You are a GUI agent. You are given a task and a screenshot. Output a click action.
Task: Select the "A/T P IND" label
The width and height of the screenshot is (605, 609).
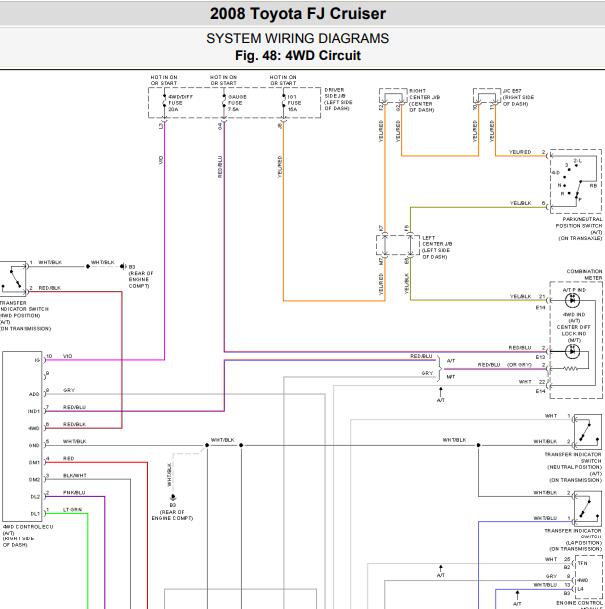click(574, 290)
